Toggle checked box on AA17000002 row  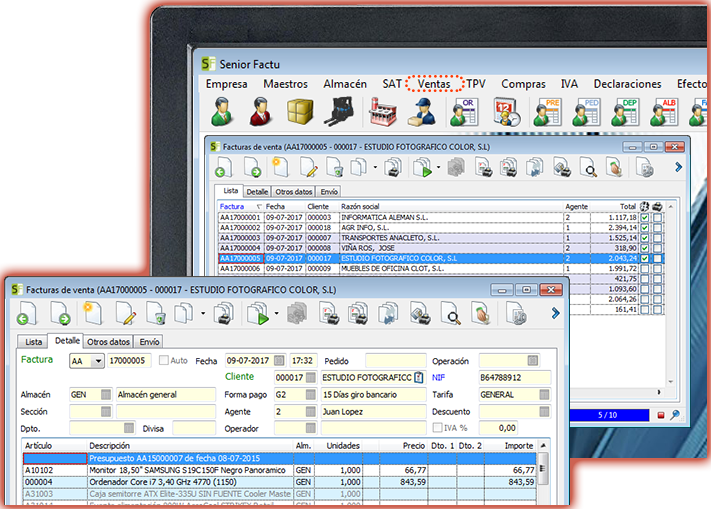click(x=644, y=228)
